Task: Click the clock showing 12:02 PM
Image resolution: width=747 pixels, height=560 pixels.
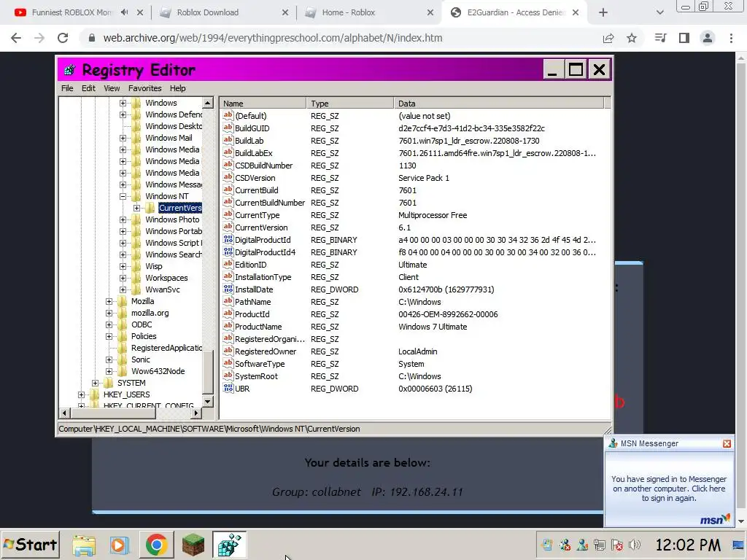Action: (x=688, y=545)
